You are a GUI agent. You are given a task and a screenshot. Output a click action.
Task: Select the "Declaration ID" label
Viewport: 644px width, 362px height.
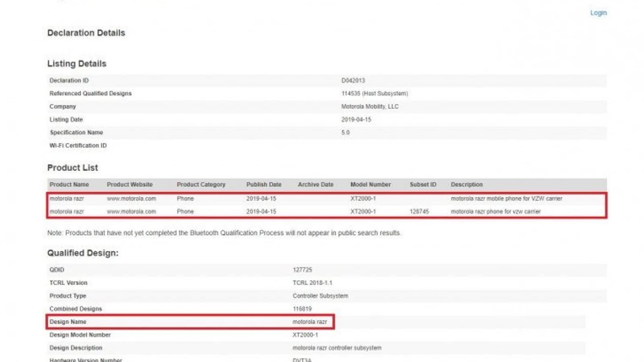pos(69,80)
